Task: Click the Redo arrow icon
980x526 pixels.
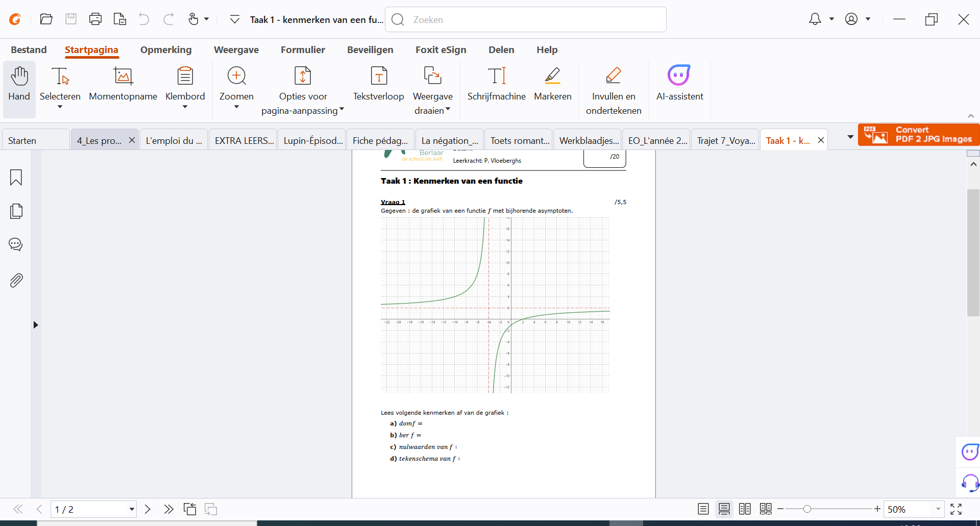Action: [168, 19]
